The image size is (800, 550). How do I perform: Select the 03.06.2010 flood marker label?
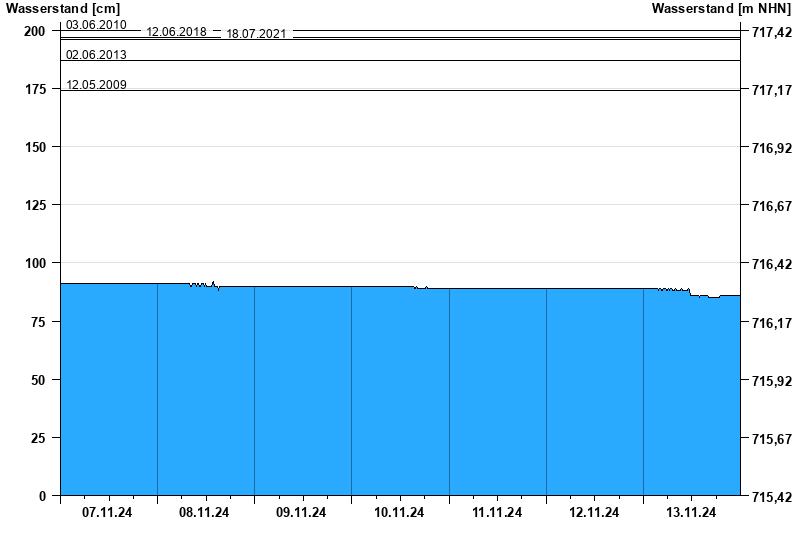pyautogui.click(x=96, y=24)
